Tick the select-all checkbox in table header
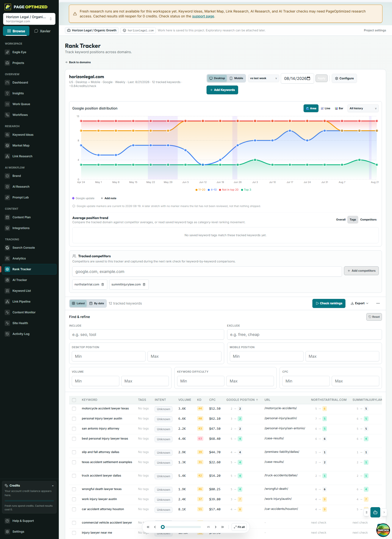This screenshot has width=392, height=539. point(74,400)
